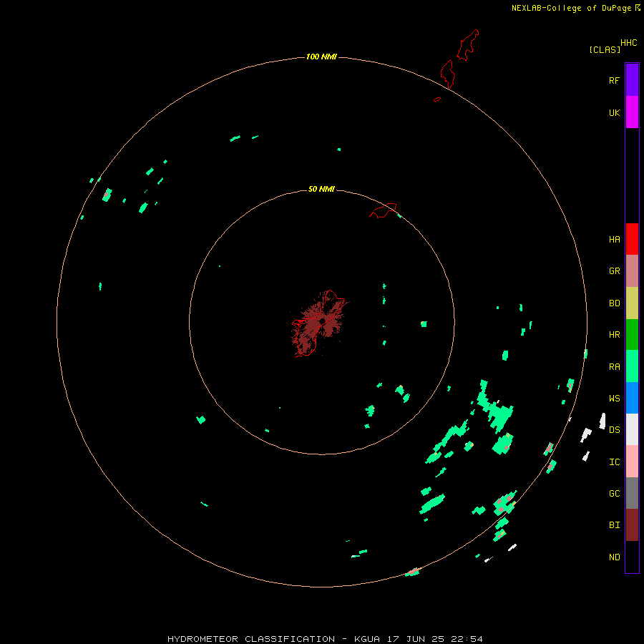
Task: Click the "100 NMI" range ring label
Action: coord(321,57)
